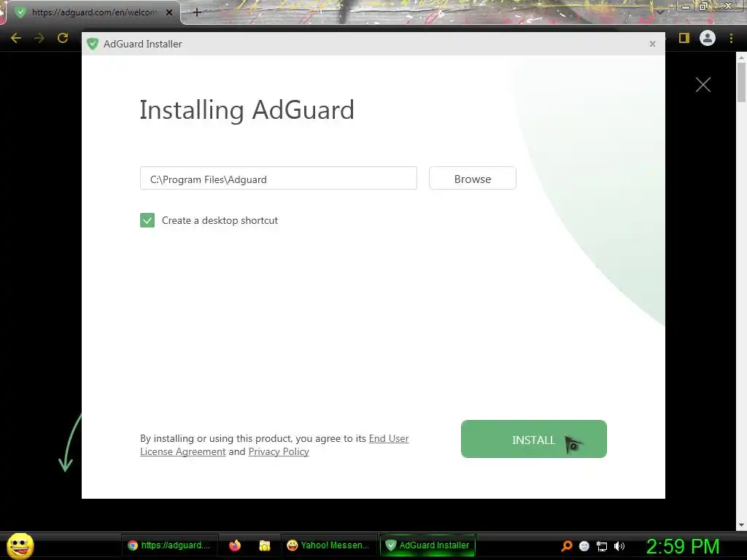The height and width of the screenshot is (560, 747).
Task: Open the Chrome three-dot menu
Action: click(731, 38)
